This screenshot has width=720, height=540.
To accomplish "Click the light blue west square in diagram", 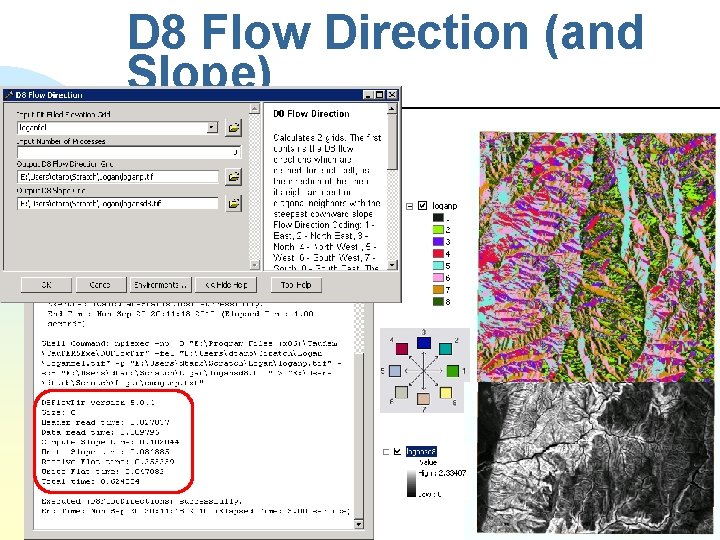I will 394,371.
